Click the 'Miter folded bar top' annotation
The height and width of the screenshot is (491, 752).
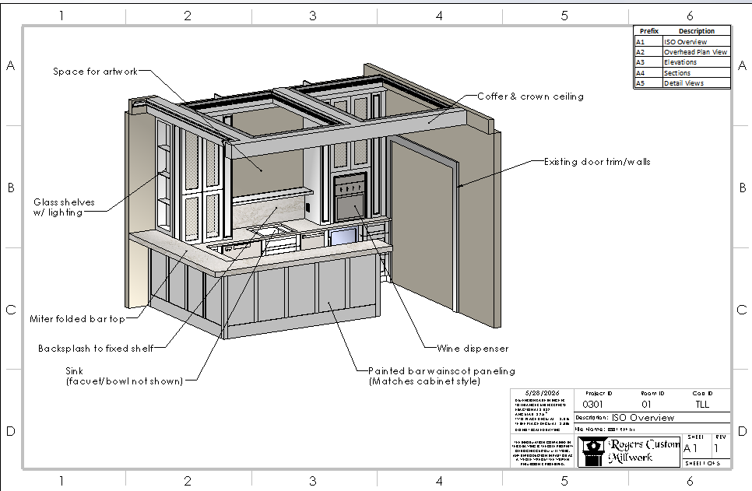coord(77,319)
